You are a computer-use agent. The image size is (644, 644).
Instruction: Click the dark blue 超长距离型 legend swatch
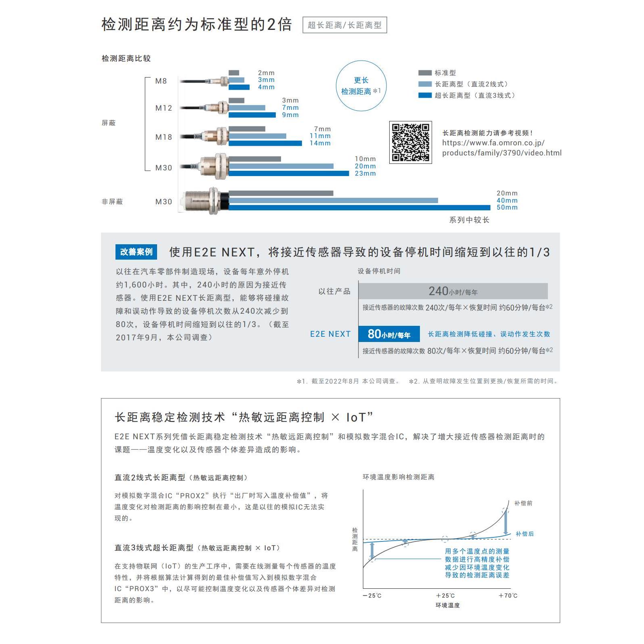click(425, 95)
